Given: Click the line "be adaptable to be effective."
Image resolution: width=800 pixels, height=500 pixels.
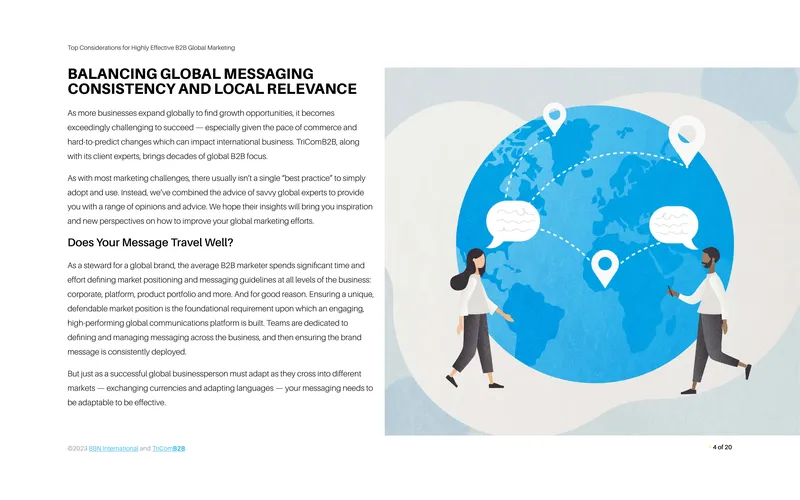Looking at the screenshot, I should pos(117,403).
